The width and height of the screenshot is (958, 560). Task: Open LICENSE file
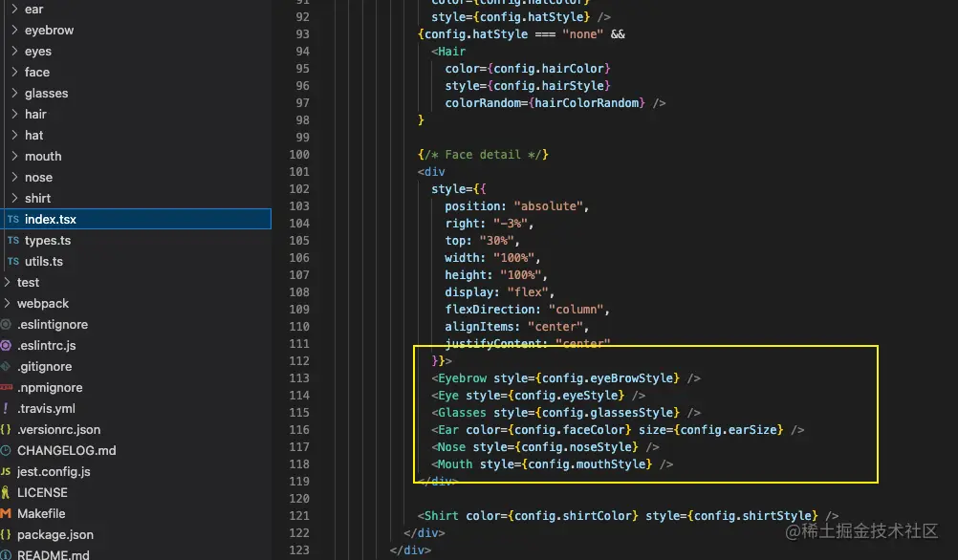tap(42, 493)
